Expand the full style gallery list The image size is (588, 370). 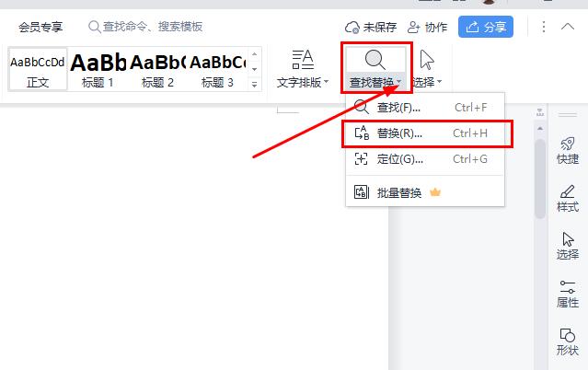coord(254,84)
